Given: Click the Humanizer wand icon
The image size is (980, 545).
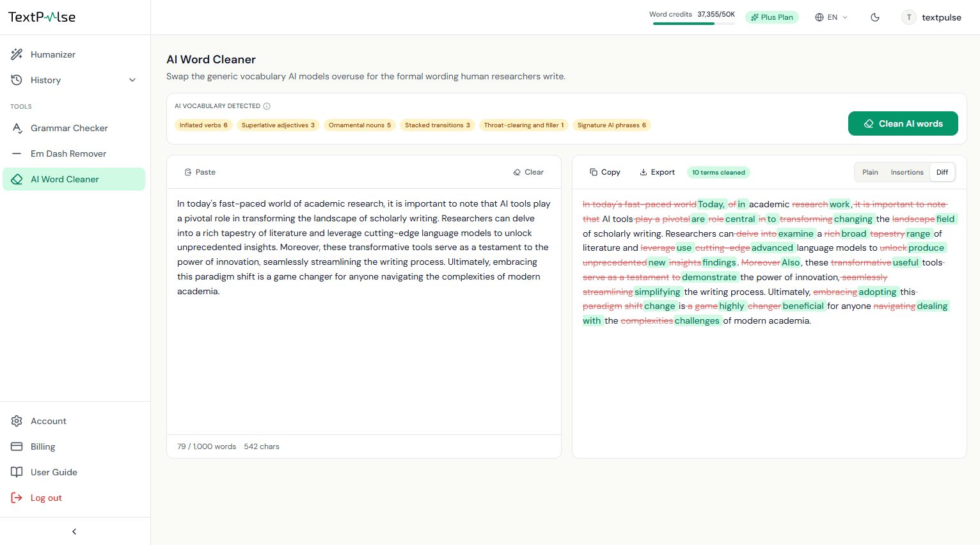Looking at the screenshot, I should click(17, 54).
